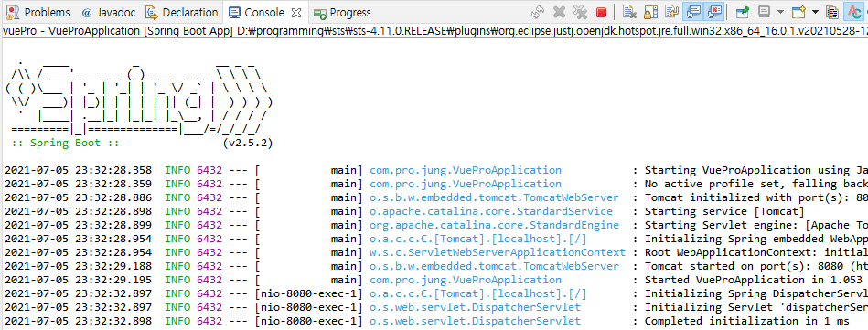Screen dimensions: 868x330
Task: Click 'Root WebApplicationContext' message
Action: [756, 252]
